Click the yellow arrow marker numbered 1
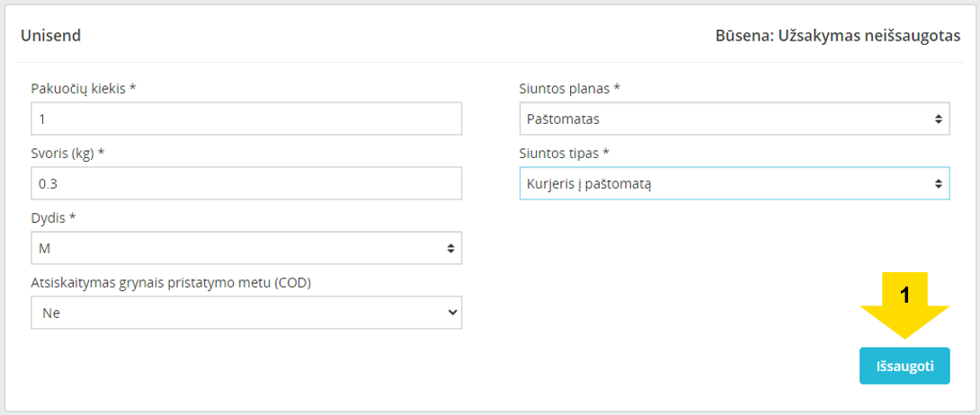Image resolution: width=980 pixels, height=415 pixels. click(x=904, y=305)
